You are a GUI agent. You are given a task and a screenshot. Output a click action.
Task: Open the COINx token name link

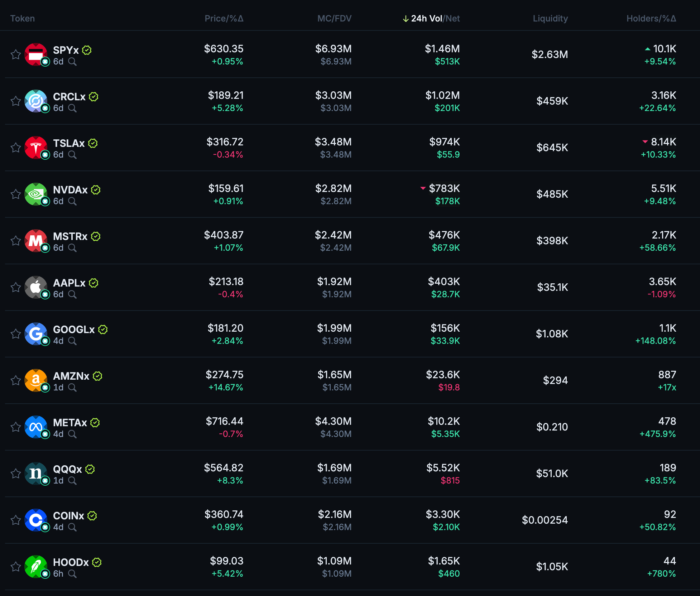[x=68, y=516]
